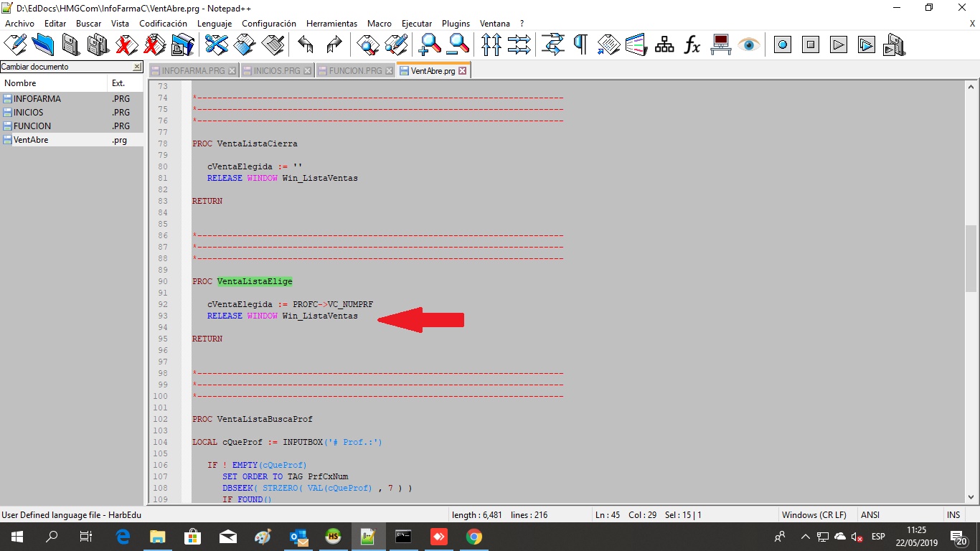Play back the recorded macro
980x551 pixels.
pos(839,45)
